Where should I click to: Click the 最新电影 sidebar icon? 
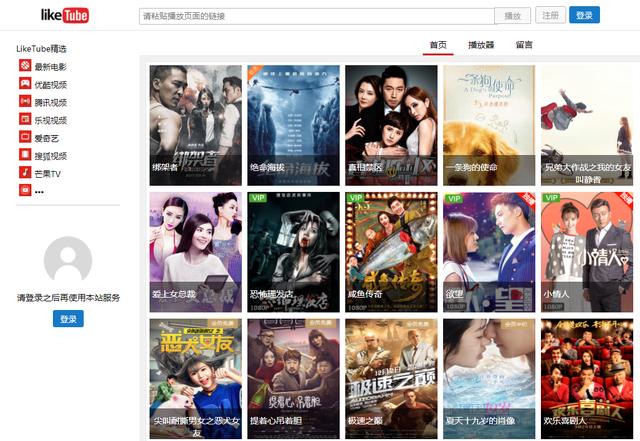pyautogui.click(x=25, y=65)
